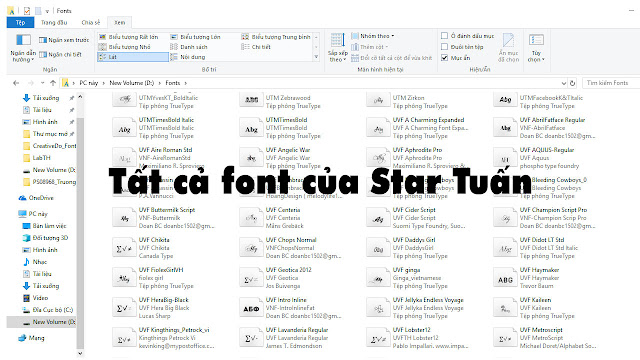Open the Nhóm theo group dropdown

tap(373, 36)
